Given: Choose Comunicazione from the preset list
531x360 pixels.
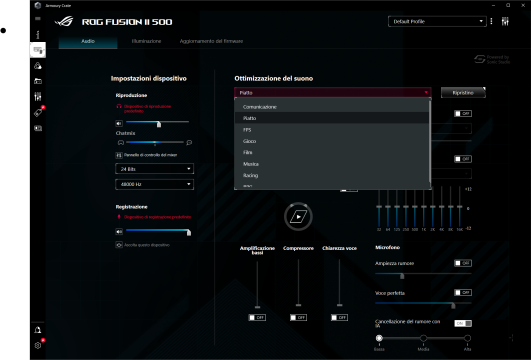Looking at the screenshot, I should [x=332, y=107].
